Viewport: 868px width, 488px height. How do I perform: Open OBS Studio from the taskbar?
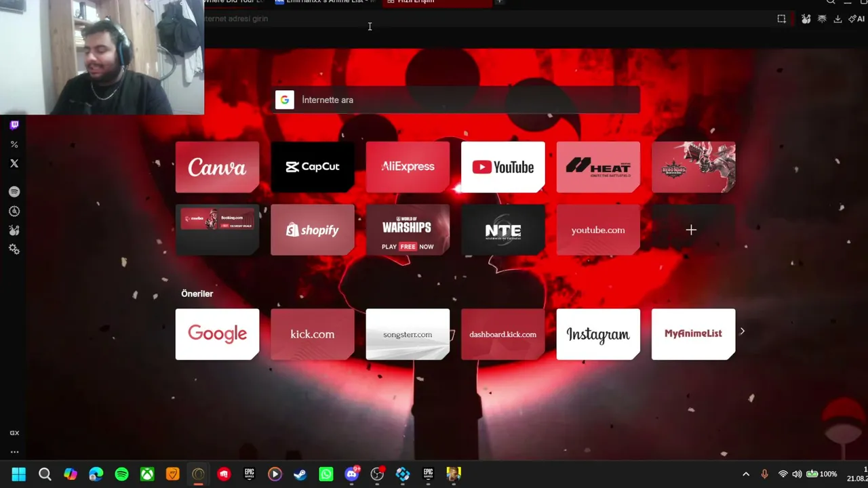pos(377,474)
